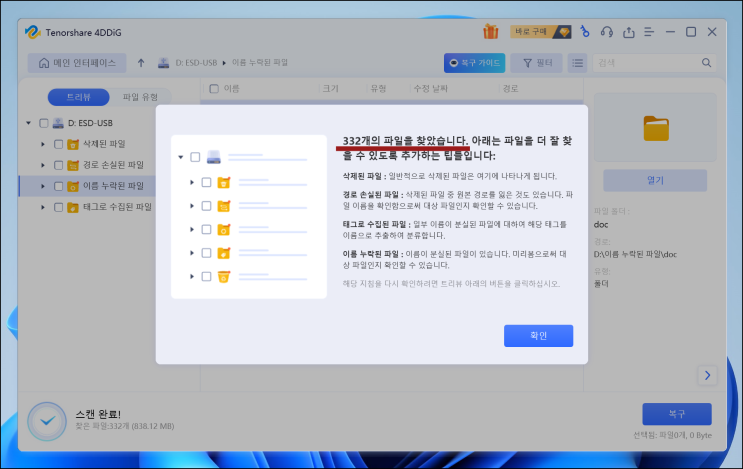Collapse preview panel with right chevron

tap(707, 375)
